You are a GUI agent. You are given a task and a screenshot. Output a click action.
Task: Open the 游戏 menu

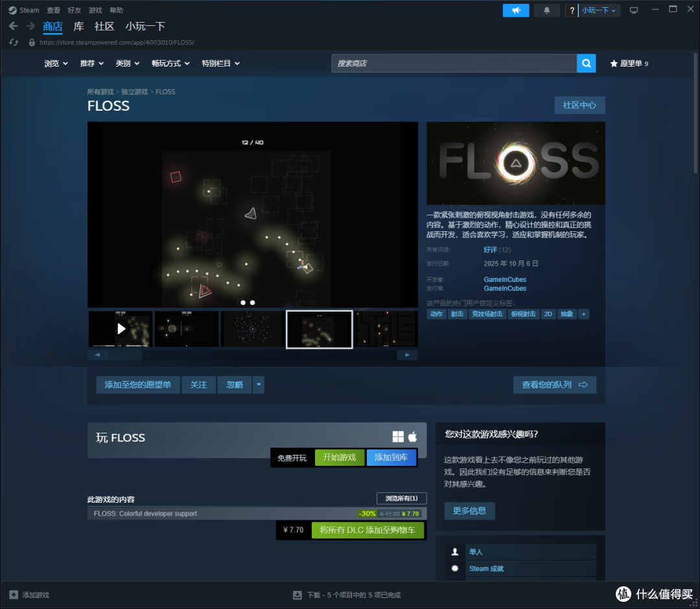95,10
